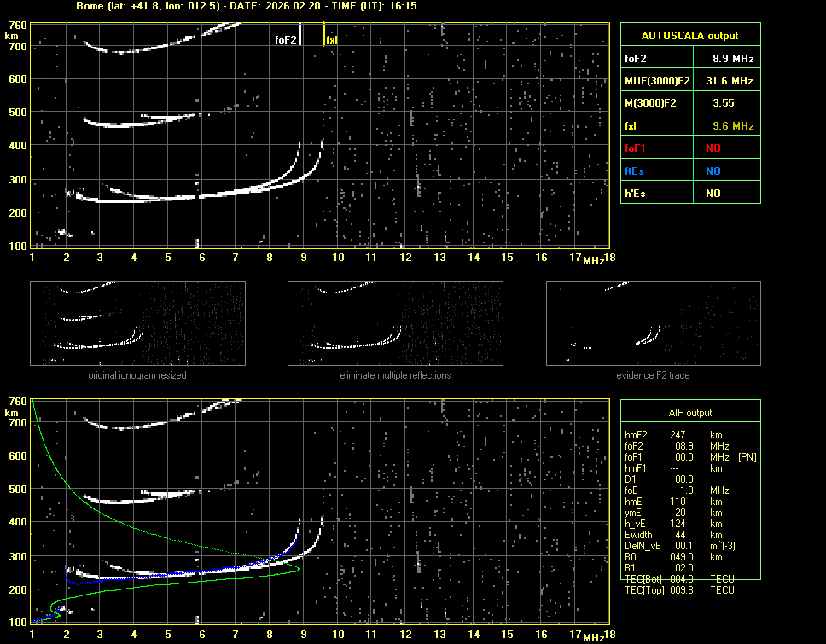Screen dimensions: 826x644
Task: Click the AIP output header
Action: (x=690, y=413)
